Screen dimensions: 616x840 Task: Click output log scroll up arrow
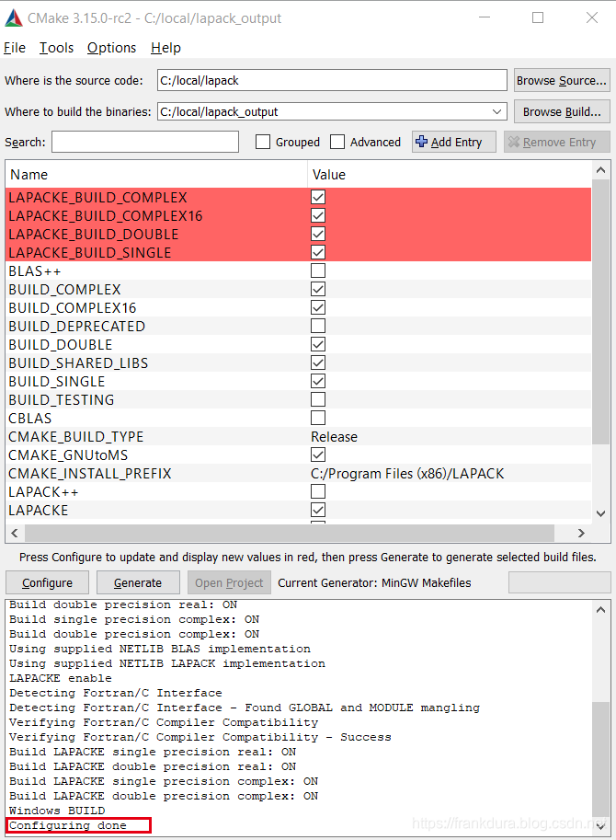pyautogui.click(x=601, y=610)
